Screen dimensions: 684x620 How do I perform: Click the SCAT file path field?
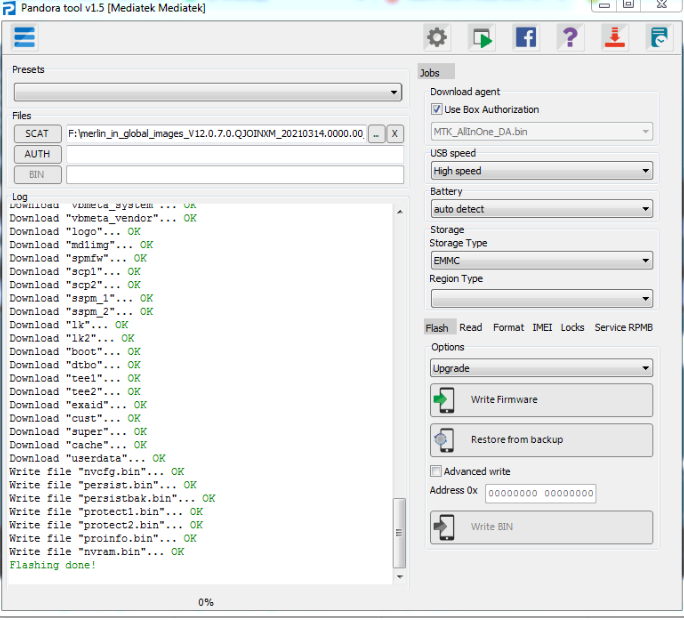(216, 134)
